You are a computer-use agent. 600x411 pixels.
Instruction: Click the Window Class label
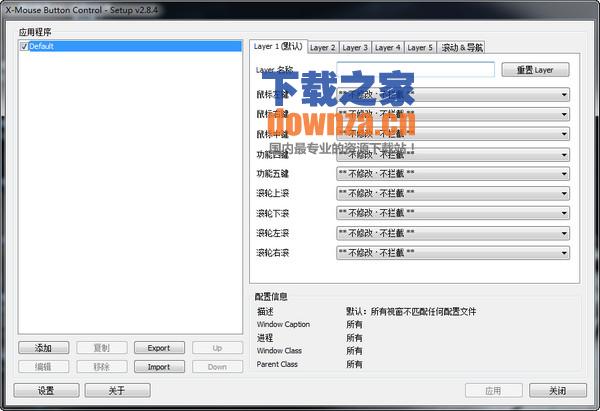point(279,351)
